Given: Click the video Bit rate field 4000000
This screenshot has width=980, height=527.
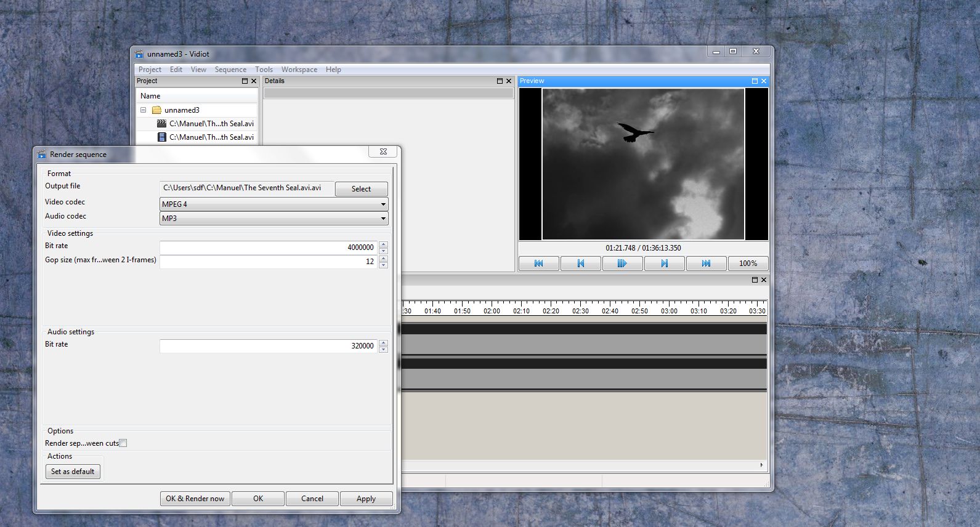Looking at the screenshot, I should pos(269,247).
